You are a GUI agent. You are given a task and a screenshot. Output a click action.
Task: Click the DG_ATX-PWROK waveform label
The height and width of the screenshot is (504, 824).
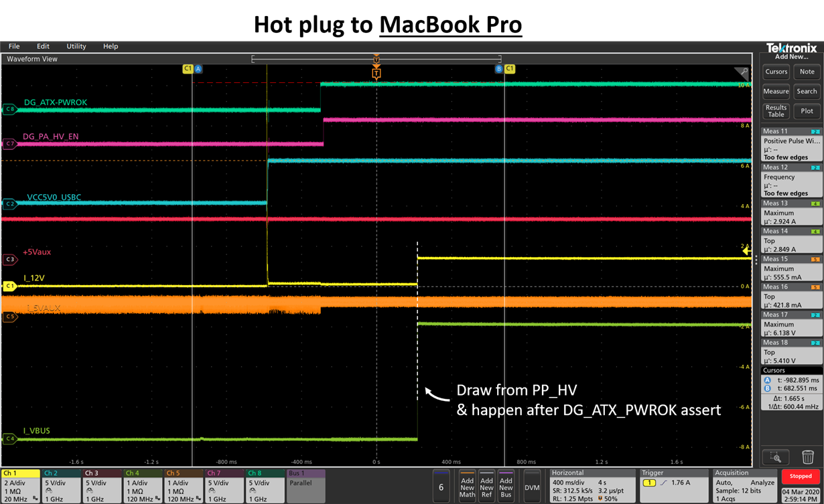(x=56, y=102)
